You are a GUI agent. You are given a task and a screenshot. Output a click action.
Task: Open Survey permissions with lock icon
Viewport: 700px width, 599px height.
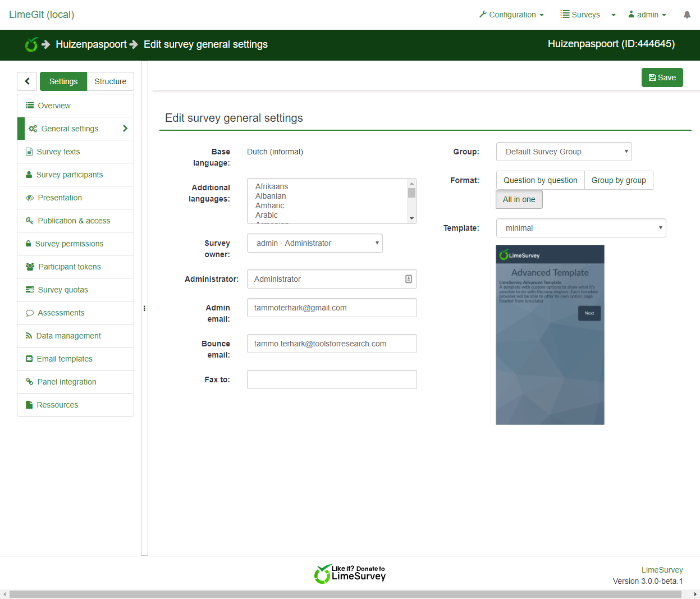69,244
